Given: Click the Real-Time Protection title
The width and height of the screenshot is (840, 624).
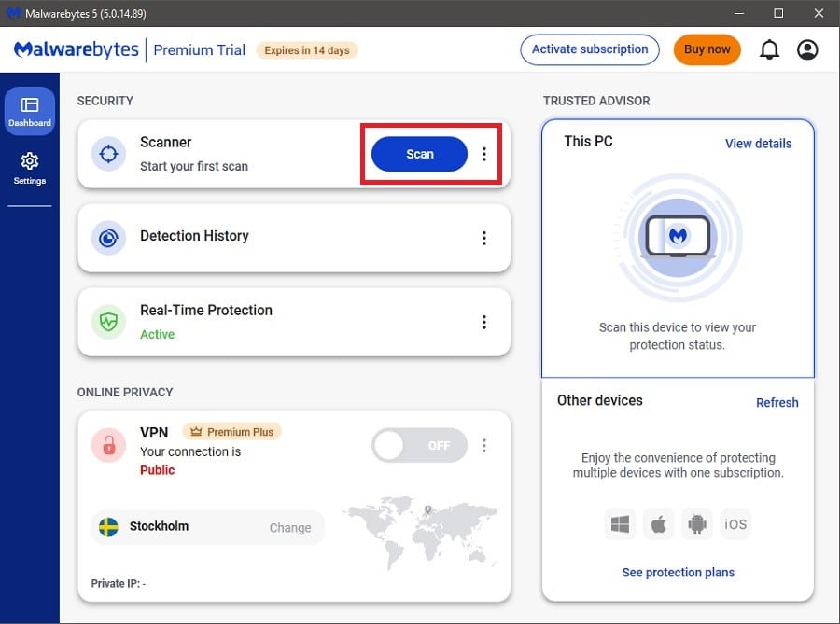Looking at the screenshot, I should pyautogui.click(x=205, y=311).
